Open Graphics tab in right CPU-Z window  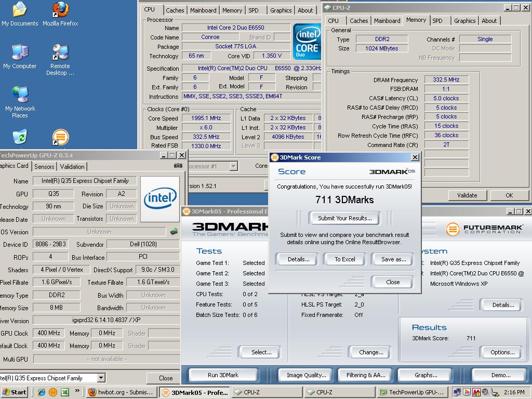(465, 21)
